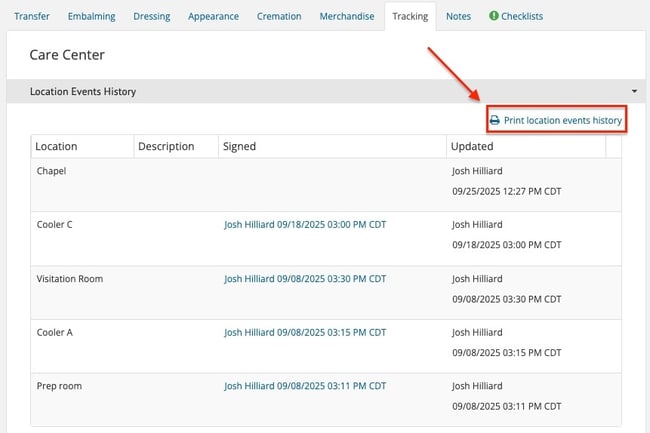Click the printer icon beside Print location events history
Viewport: 650px width, 433px height.
coord(495,121)
